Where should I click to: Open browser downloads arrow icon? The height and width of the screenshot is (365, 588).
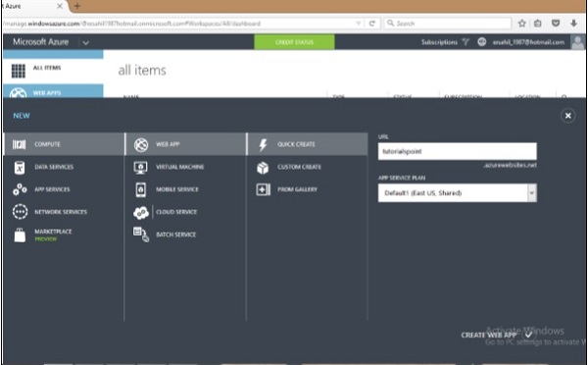coord(573,24)
